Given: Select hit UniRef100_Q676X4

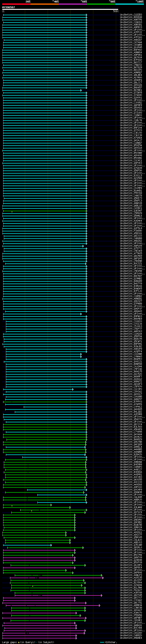Looking at the screenshot, I should [x=131, y=58].
